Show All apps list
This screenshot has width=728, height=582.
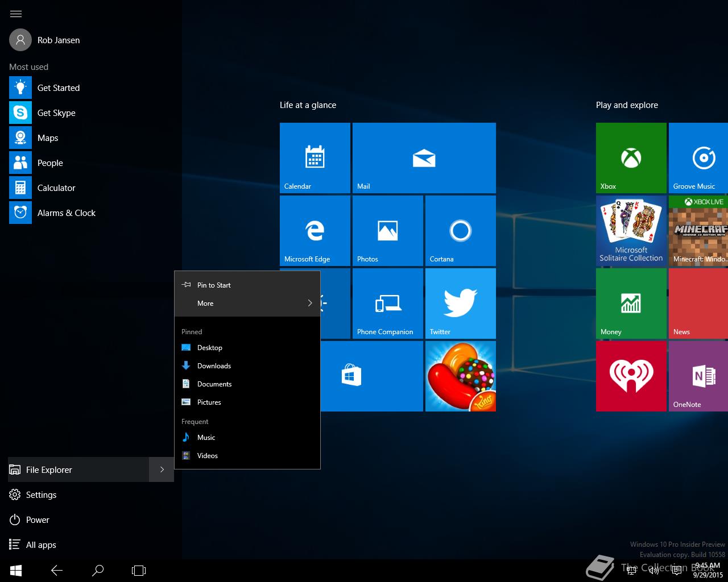click(91, 544)
